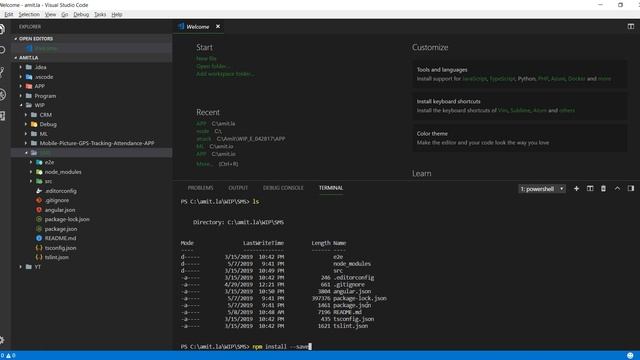
Task: Open the Explorer view in activity bar
Action: point(2,29)
